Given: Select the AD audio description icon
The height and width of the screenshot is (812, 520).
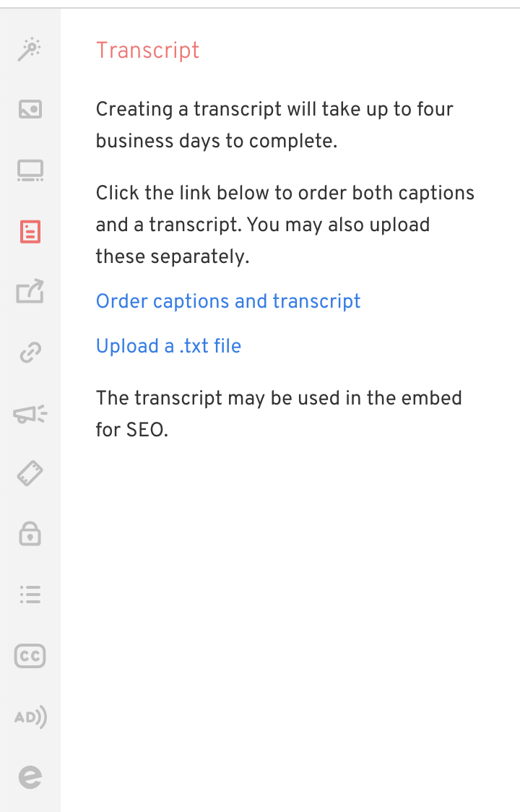Looking at the screenshot, I should (30, 717).
